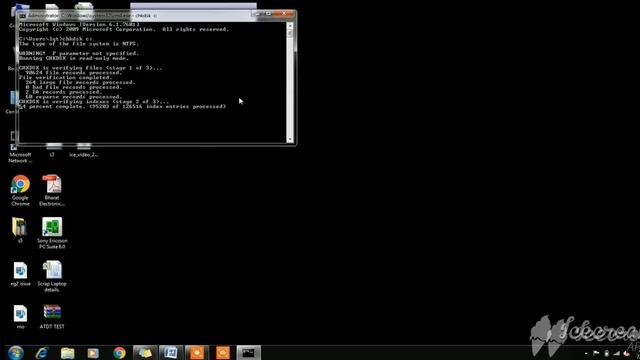Open the network signal tray icon
This screenshot has width=640, height=360.
(x=616, y=353)
